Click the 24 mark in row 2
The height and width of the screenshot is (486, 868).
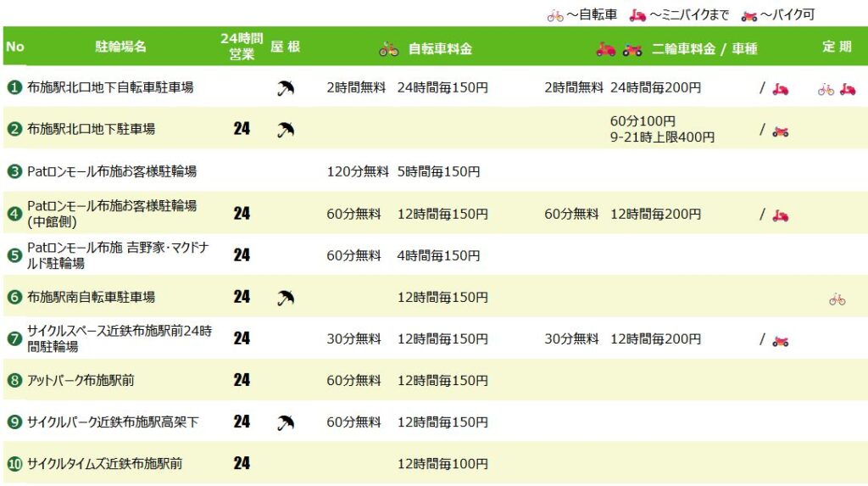[242, 129]
